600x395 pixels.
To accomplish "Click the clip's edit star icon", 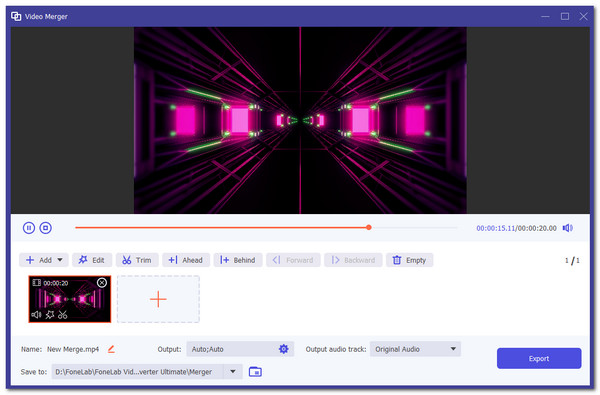I will click(x=50, y=315).
